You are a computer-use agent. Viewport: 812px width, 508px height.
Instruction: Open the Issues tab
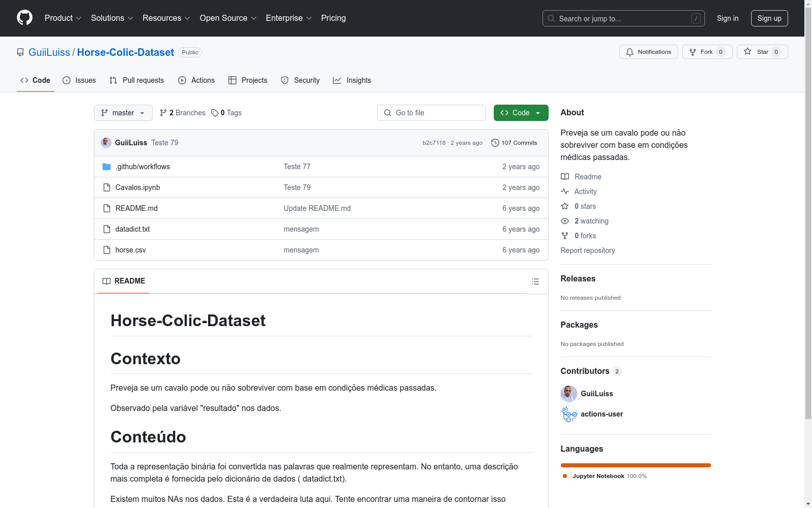click(x=79, y=80)
